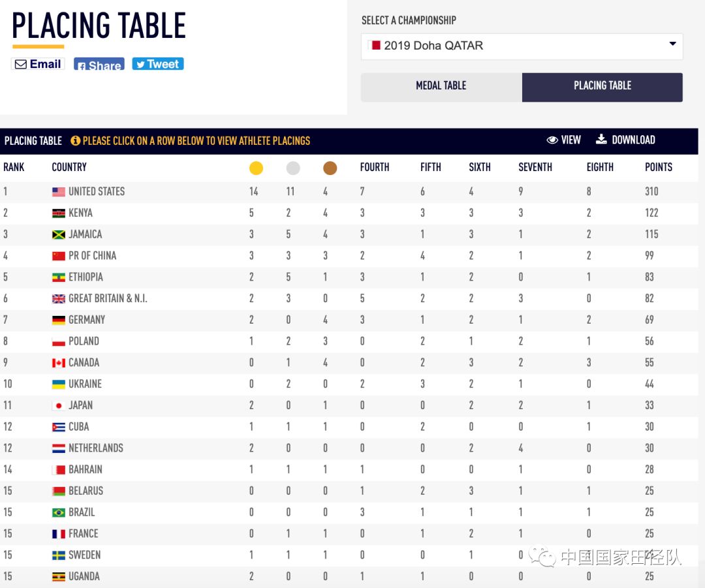705x588 pixels.
Task: Toggle the eye View option
Action: [564, 140]
